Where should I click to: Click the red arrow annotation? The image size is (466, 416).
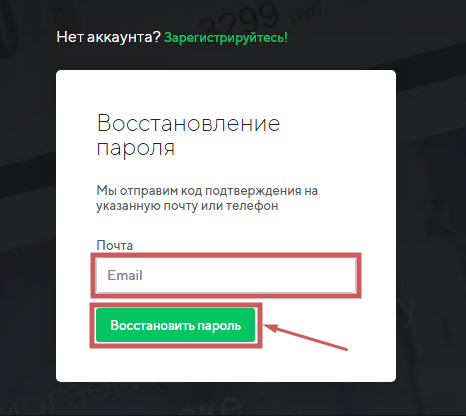[x=306, y=337]
